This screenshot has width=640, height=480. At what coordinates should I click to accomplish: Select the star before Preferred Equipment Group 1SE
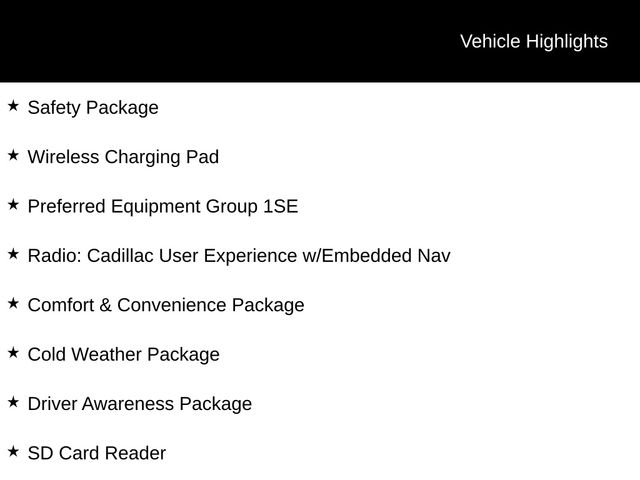tap(13, 205)
